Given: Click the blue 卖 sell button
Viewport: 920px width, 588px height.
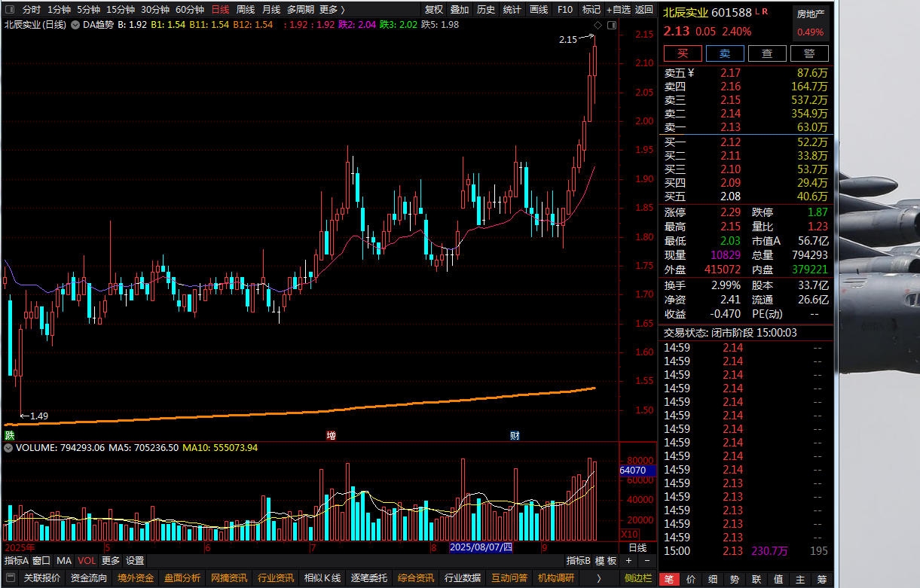Looking at the screenshot, I should coord(725,53).
